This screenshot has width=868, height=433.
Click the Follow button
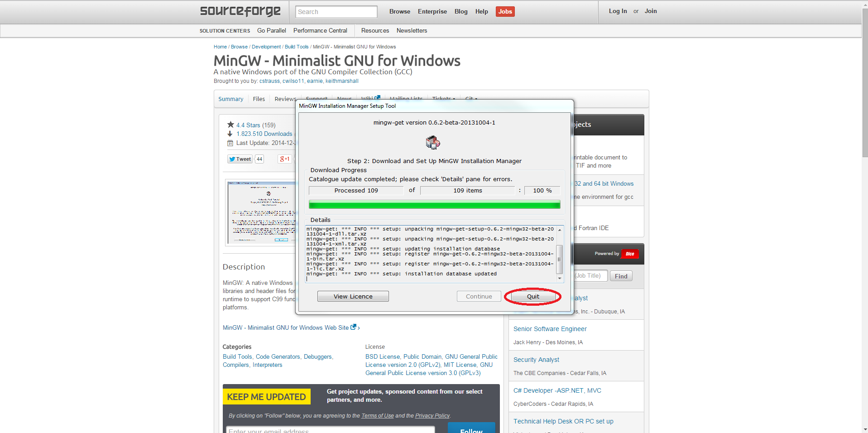click(x=471, y=428)
